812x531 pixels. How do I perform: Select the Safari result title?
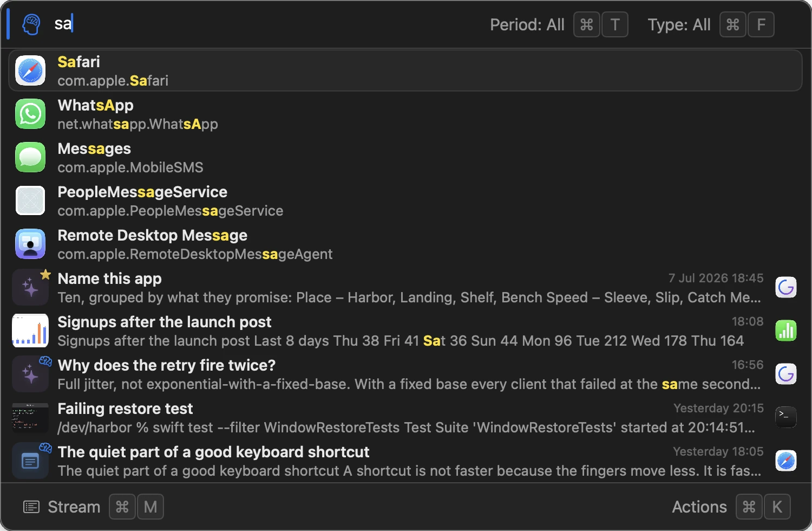pyautogui.click(x=78, y=62)
